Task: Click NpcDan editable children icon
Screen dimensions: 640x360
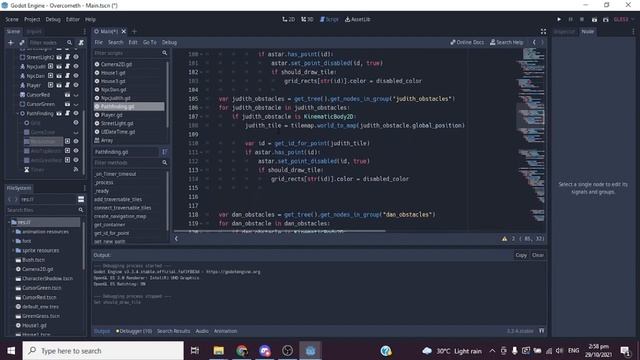Action: coord(50,76)
